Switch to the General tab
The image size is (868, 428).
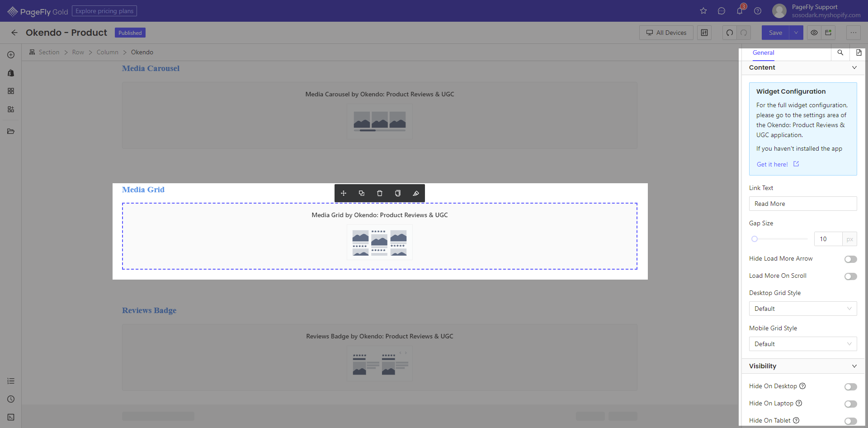pos(764,53)
